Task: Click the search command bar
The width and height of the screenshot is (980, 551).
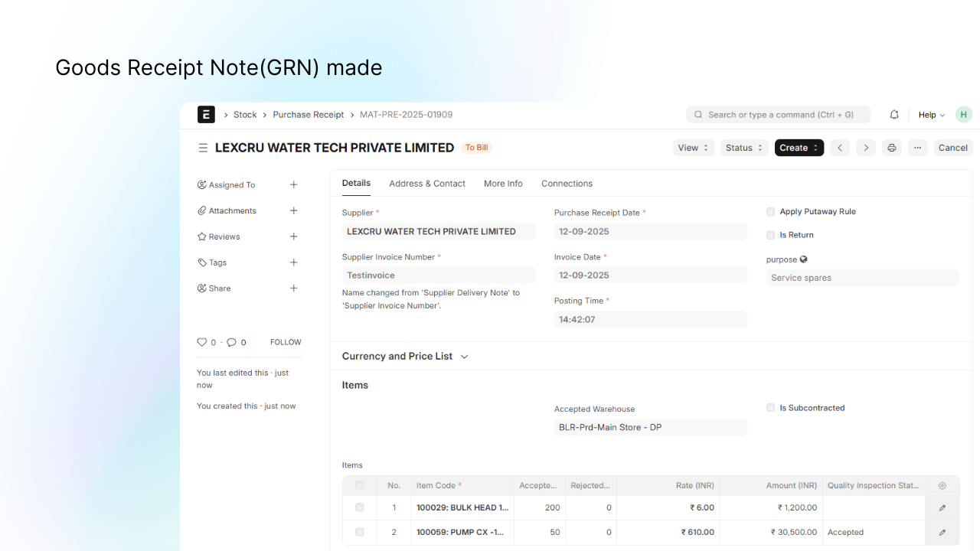Action: pyautogui.click(x=779, y=115)
